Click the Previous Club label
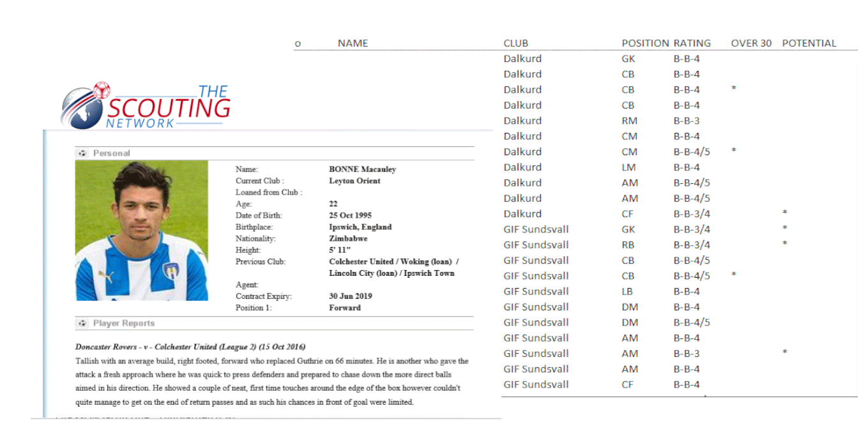The width and height of the screenshot is (868, 447). (x=261, y=262)
